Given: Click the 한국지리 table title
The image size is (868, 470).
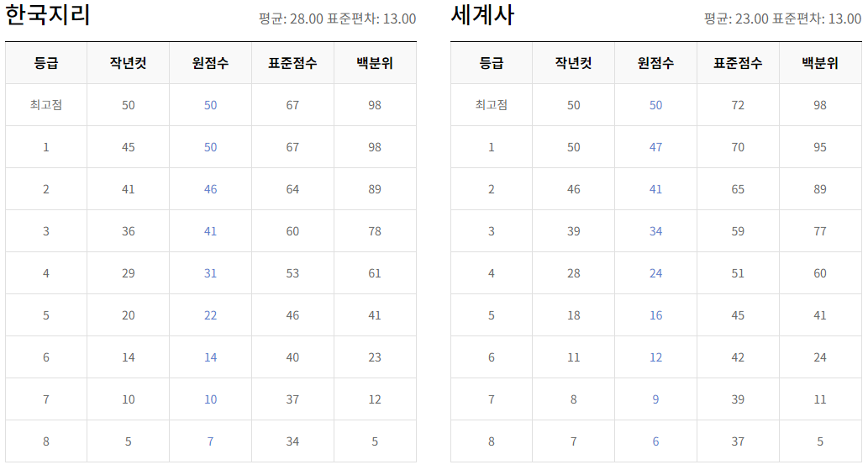Looking at the screenshot, I should tap(48, 14).
